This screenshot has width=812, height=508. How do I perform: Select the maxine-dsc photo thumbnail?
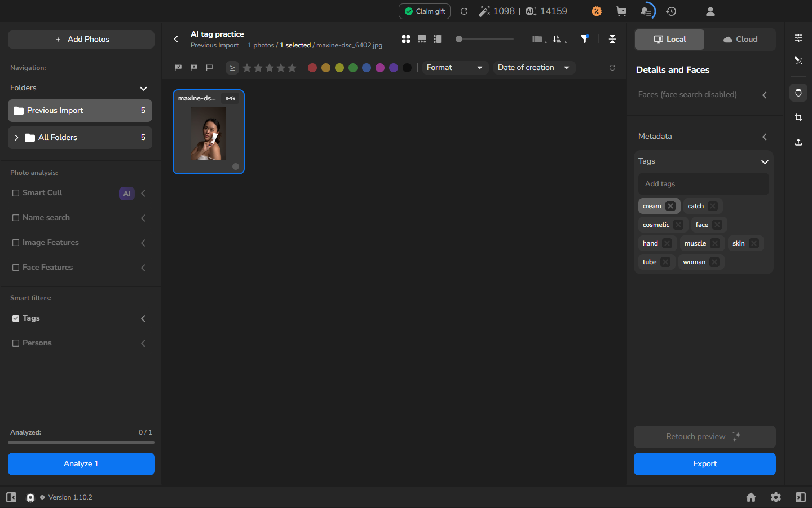(209, 132)
